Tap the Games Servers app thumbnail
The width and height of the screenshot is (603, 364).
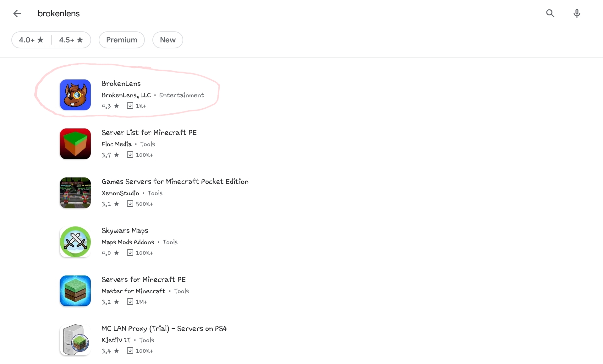(75, 193)
